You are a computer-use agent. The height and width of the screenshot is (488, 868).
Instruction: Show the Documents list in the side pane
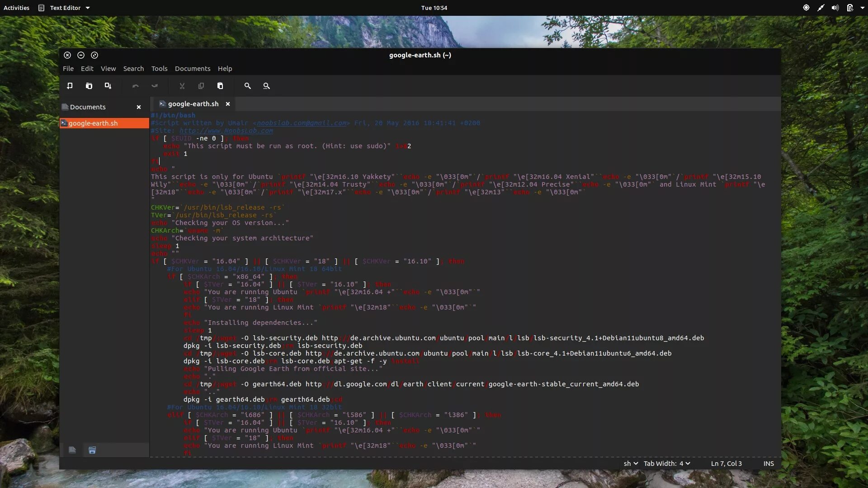click(72, 450)
